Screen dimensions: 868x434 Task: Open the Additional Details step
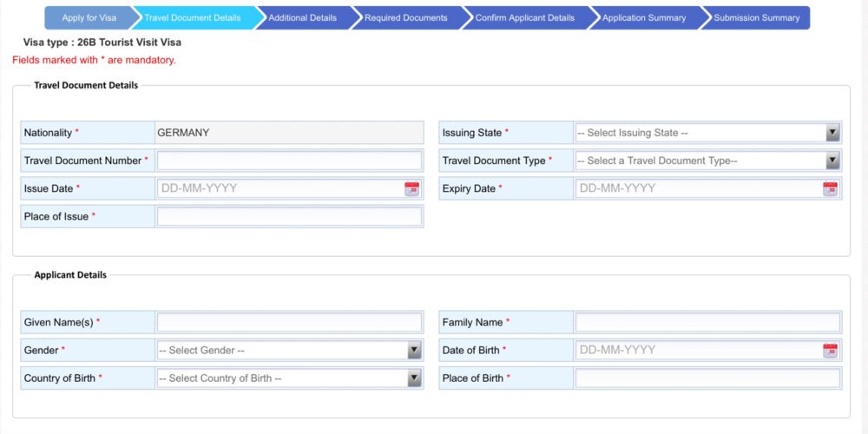pos(303,17)
